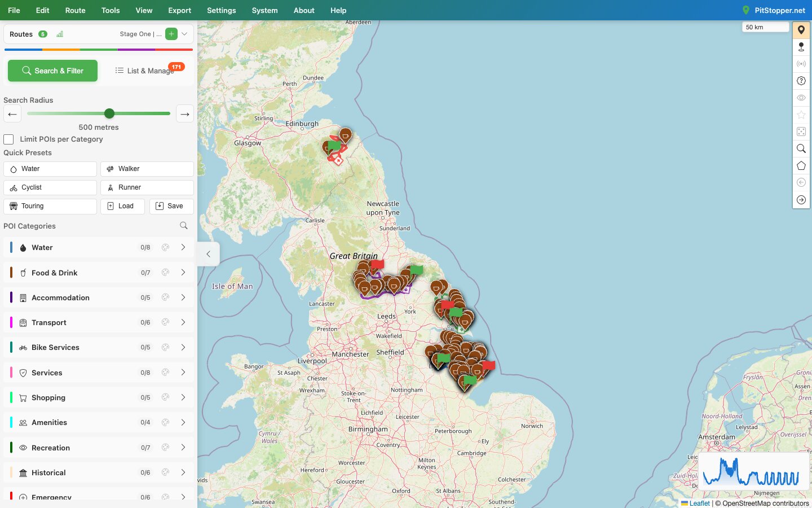Select the street view pegman tool

tap(801, 47)
